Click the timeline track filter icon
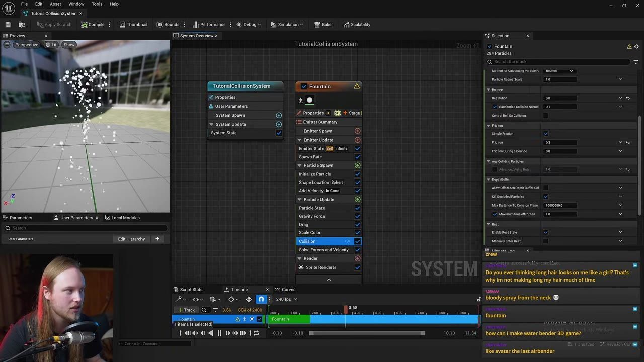 pos(215,310)
